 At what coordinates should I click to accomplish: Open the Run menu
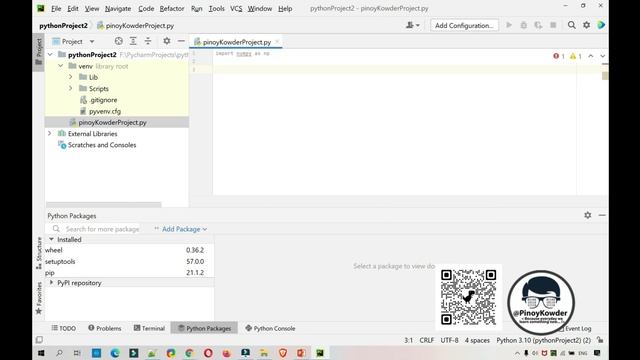click(196, 8)
